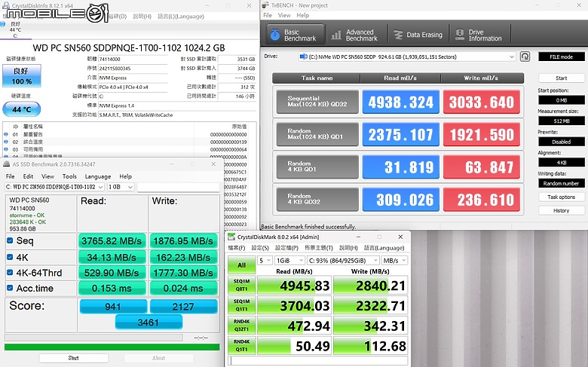Image resolution: width=588 pixels, height=367 pixels.
Task: Expand CrystalDiskMark MB/s unit dropdown
Action: click(x=394, y=260)
